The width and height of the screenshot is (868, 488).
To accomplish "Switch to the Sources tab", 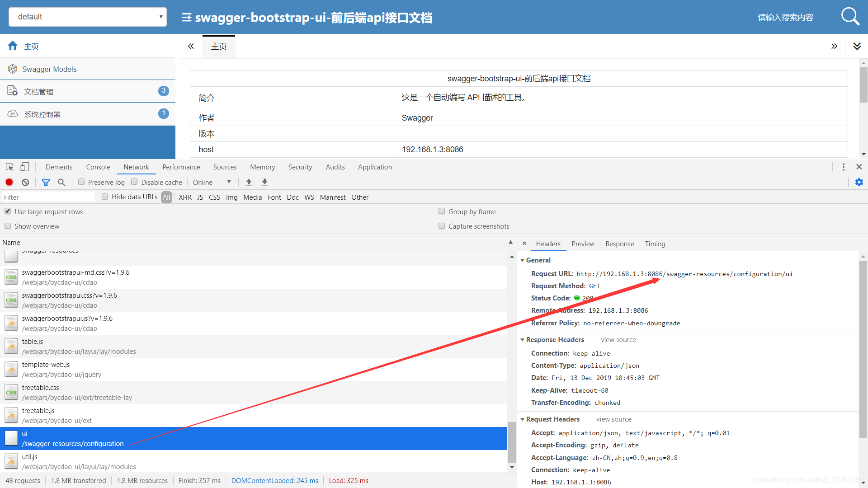I will (225, 167).
